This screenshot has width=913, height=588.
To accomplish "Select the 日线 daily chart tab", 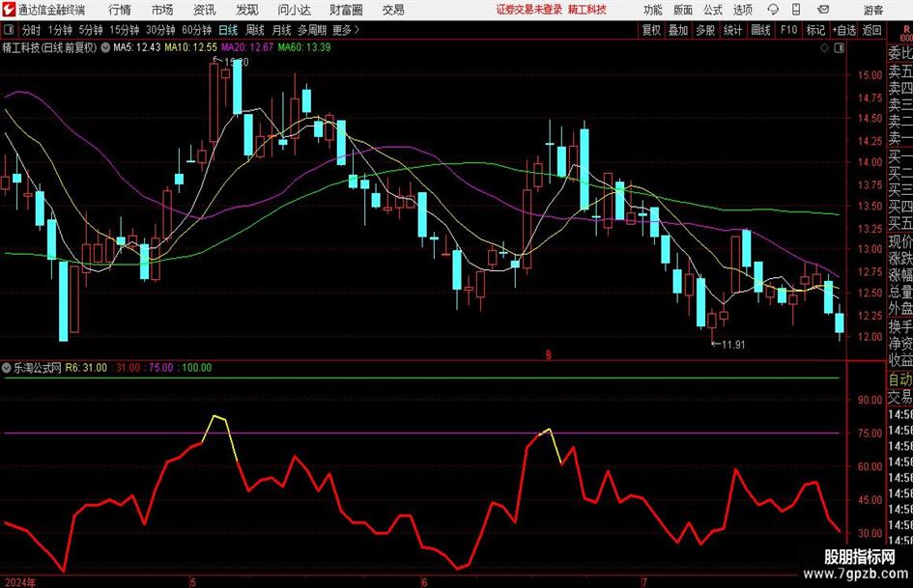I will tap(228, 30).
